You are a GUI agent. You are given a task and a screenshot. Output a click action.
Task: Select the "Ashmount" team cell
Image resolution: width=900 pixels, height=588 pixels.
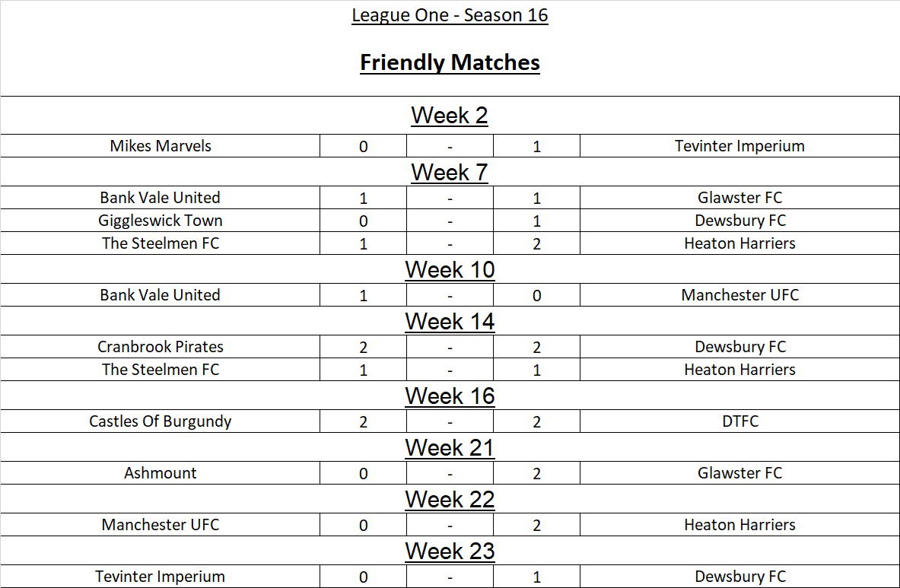(161, 473)
